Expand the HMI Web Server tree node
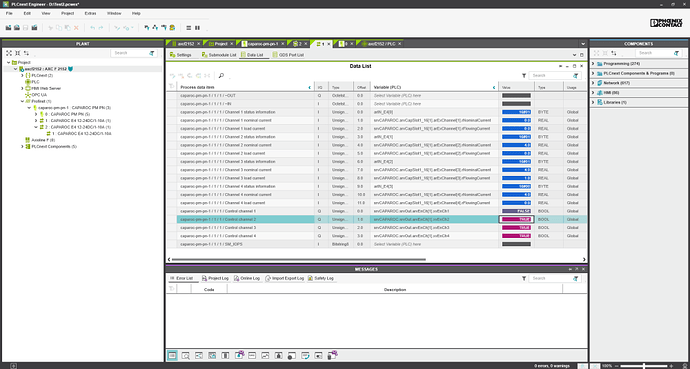This screenshot has width=690, height=369. pos(22,88)
